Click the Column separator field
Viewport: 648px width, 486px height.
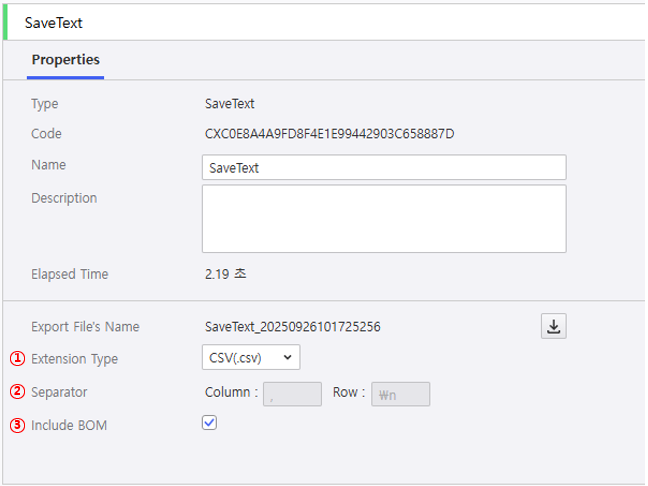292,394
